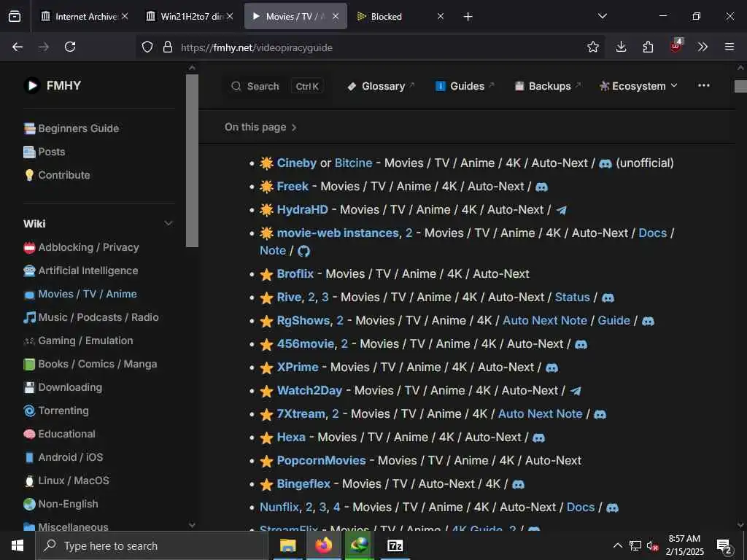The width and height of the screenshot is (747, 560).
Task: Open the extensions puzzle icon
Action: click(648, 47)
